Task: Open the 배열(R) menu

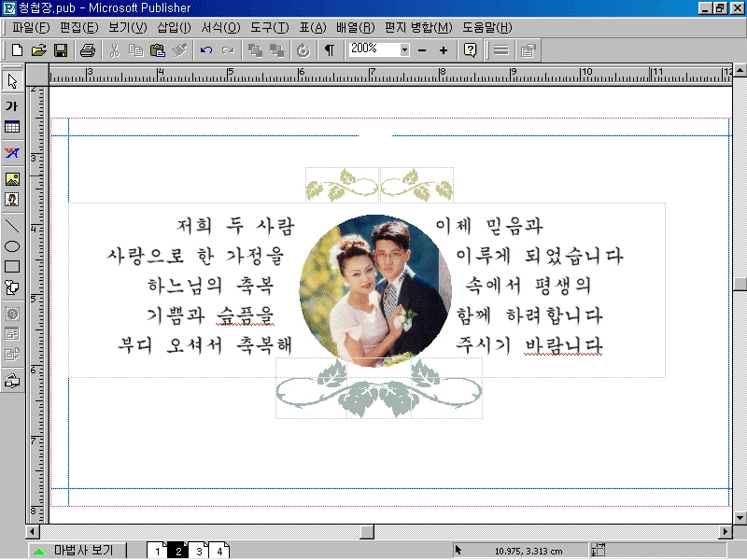Action: coord(356,28)
